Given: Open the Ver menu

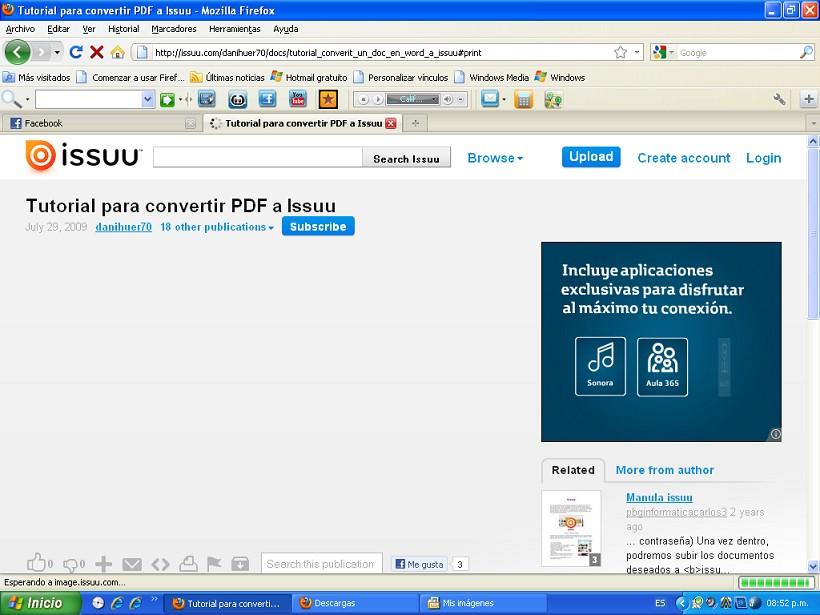Looking at the screenshot, I should click(x=89, y=29).
